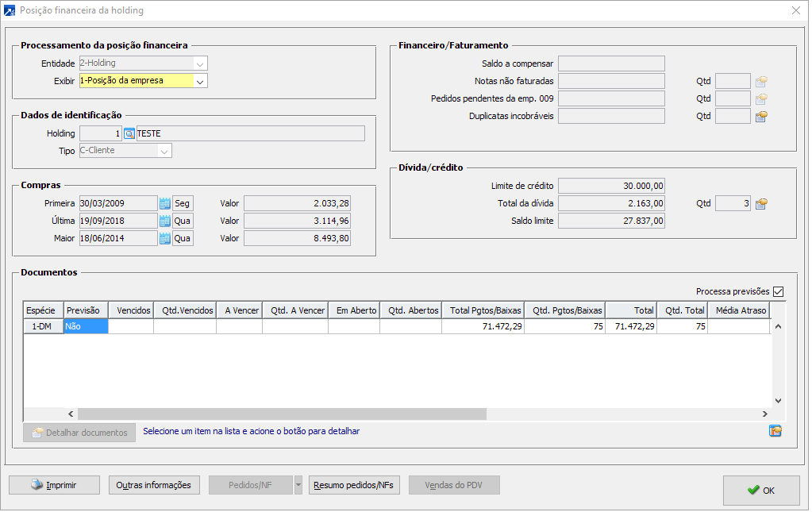Toggle the Processa previsões checkbox

tap(778, 291)
